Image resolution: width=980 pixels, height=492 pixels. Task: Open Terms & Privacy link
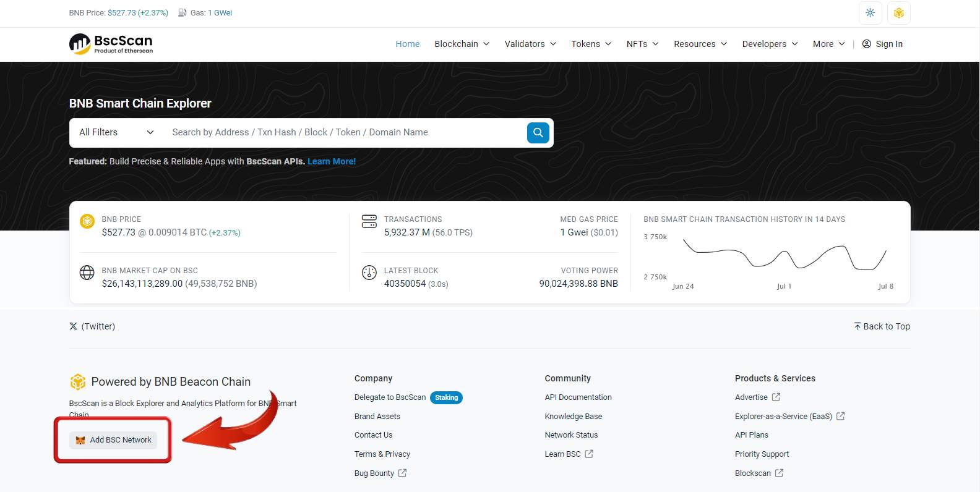(382, 454)
